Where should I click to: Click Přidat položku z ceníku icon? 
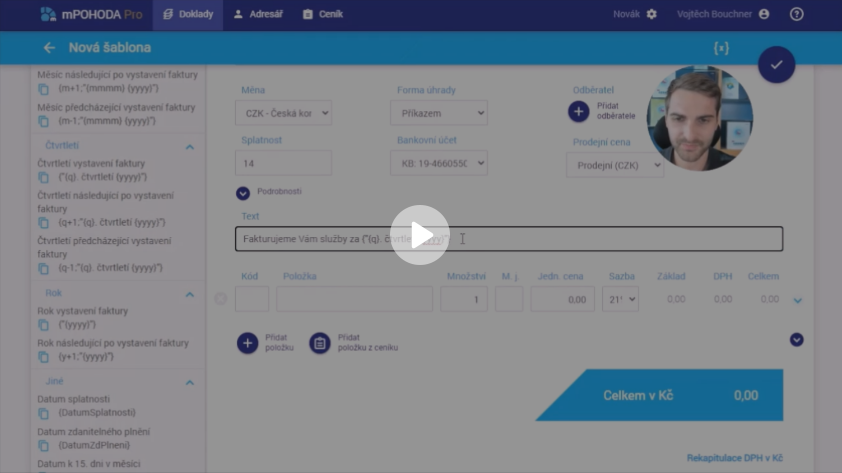pyautogui.click(x=320, y=343)
